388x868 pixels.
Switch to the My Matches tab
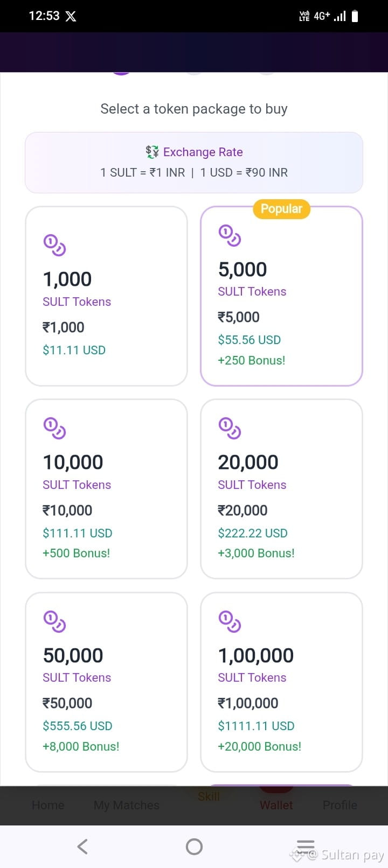(127, 805)
